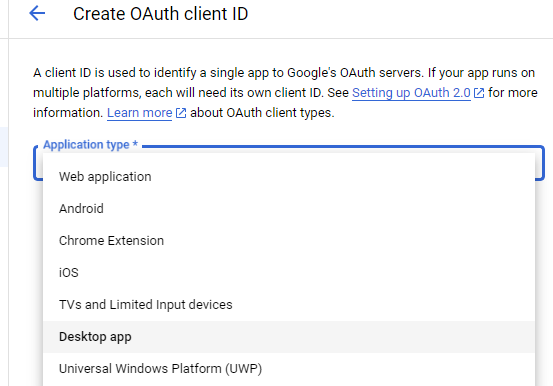Open the Learn more link about client types
This screenshot has height=386, width=553.
pyautogui.click(x=140, y=113)
